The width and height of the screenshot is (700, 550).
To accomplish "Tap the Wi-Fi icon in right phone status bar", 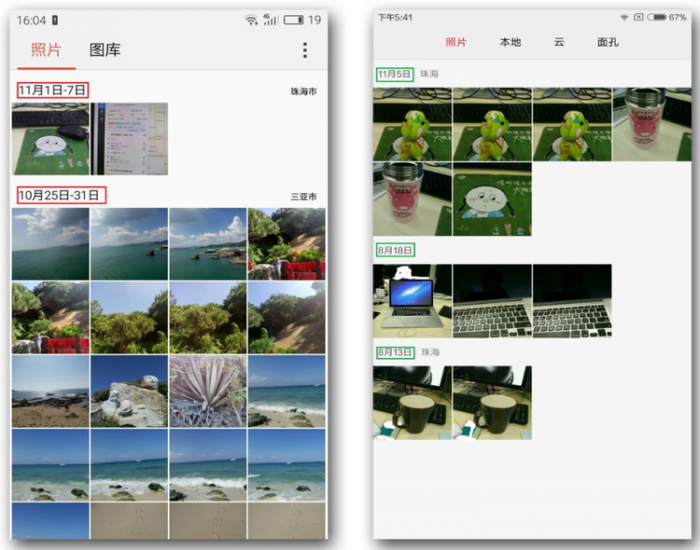I will tap(624, 17).
